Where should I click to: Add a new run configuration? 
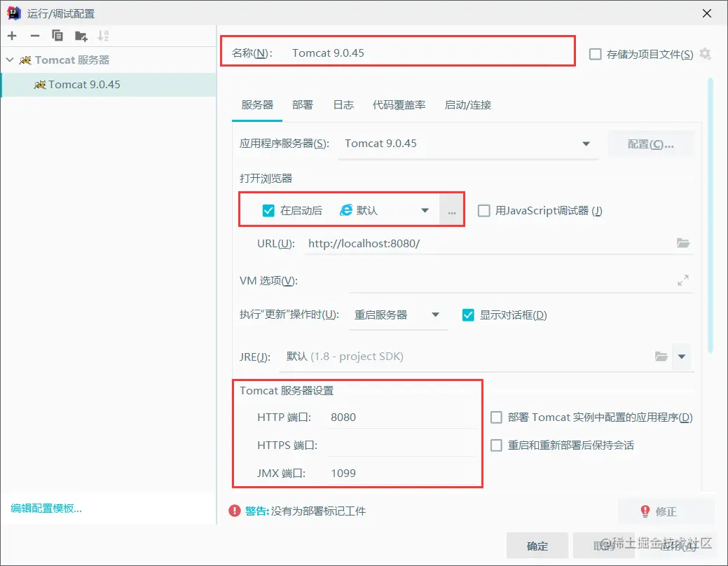pyautogui.click(x=12, y=36)
